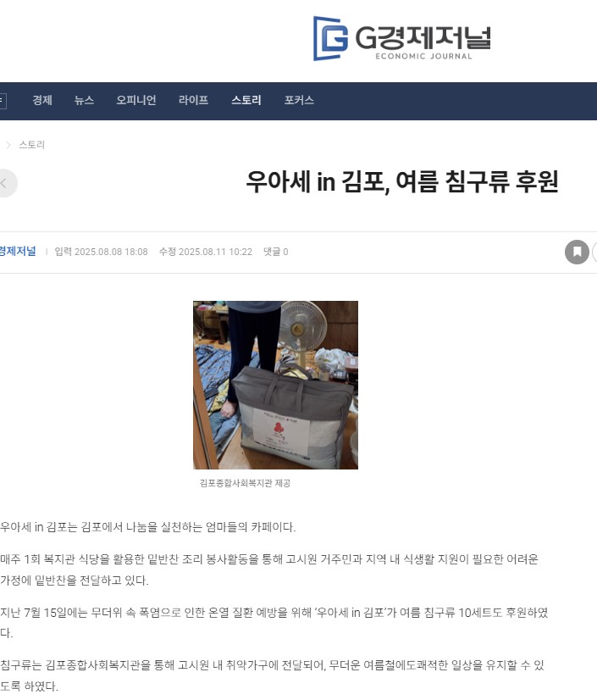Select the 스토리 tab in navigation

246,101
